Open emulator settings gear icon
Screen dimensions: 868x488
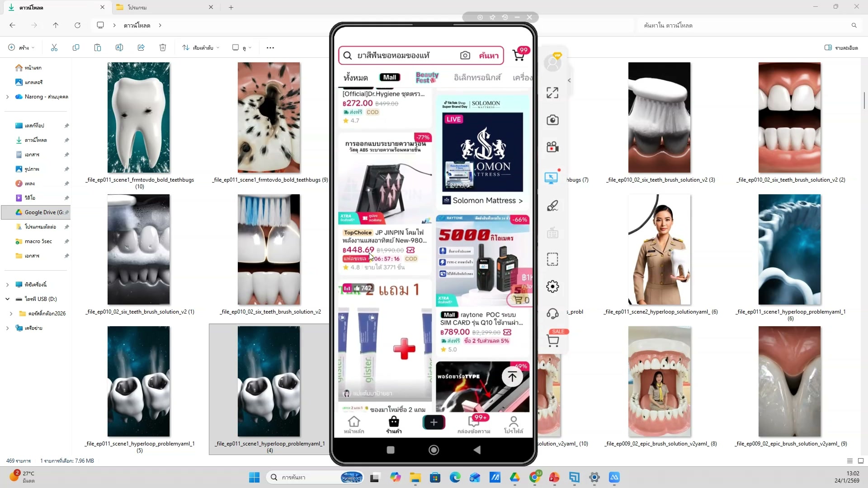[552, 286]
